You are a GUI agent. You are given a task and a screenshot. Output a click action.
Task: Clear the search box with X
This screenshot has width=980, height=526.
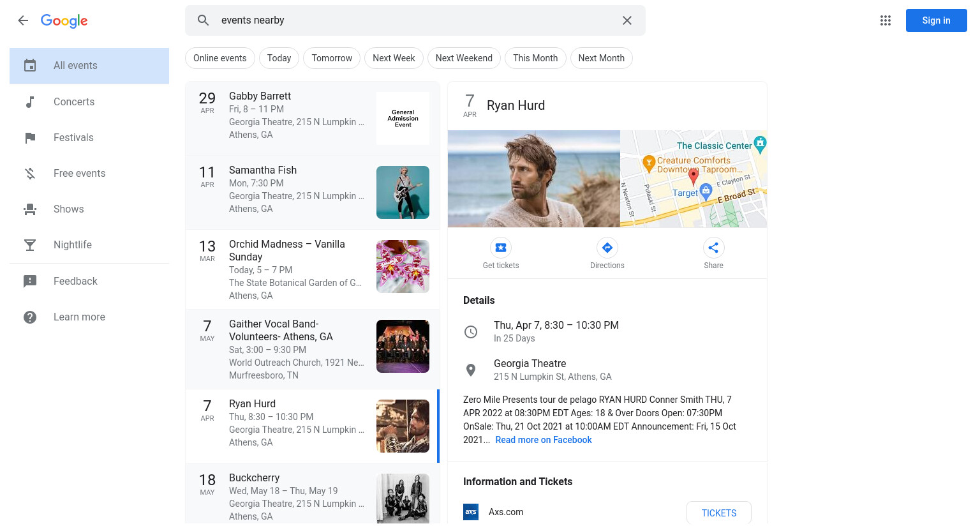627,20
